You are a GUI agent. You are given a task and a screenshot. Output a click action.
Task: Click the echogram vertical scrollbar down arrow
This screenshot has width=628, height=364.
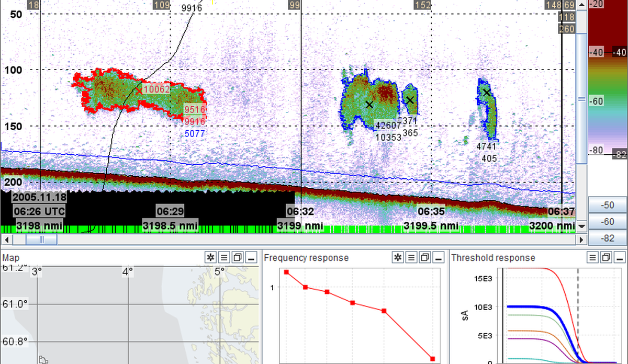tap(581, 227)
